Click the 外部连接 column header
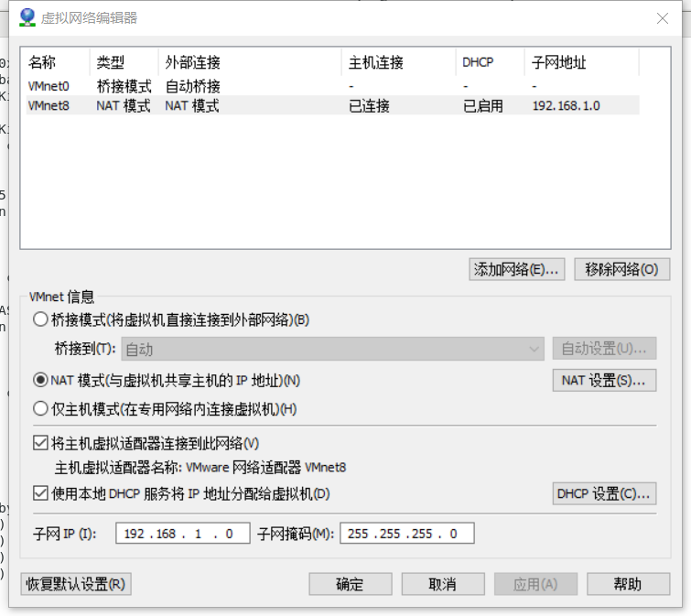The height and width of the screenshot is (616, 691). 250,62
